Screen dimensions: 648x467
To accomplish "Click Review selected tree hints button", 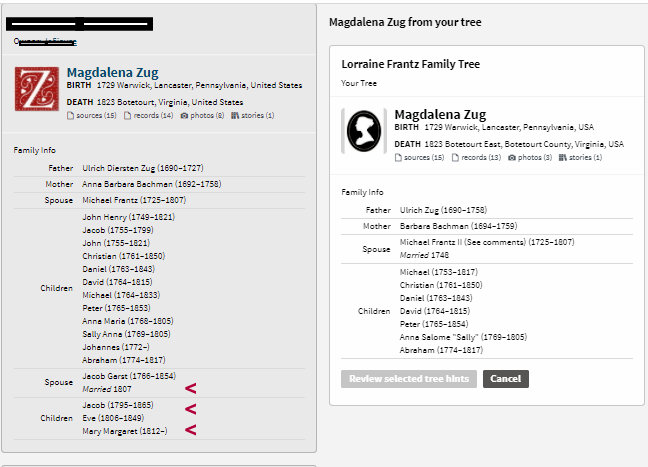I will point(408,379).
